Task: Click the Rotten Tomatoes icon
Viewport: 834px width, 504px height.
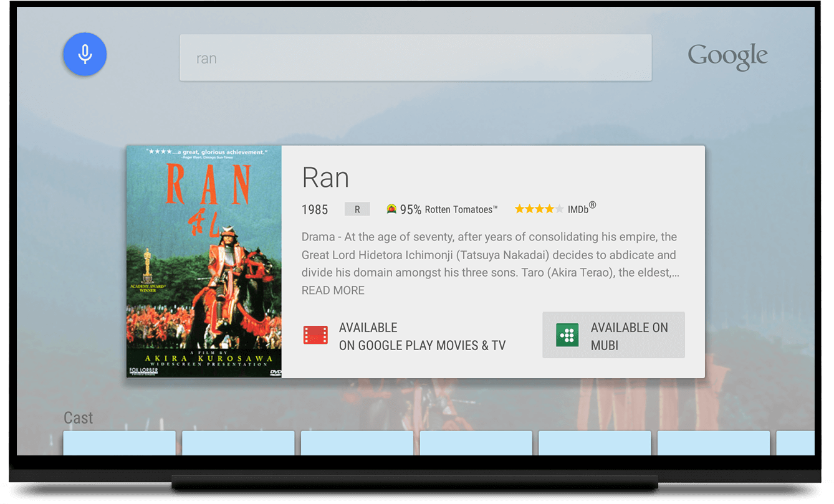Action: click(391, 209)
